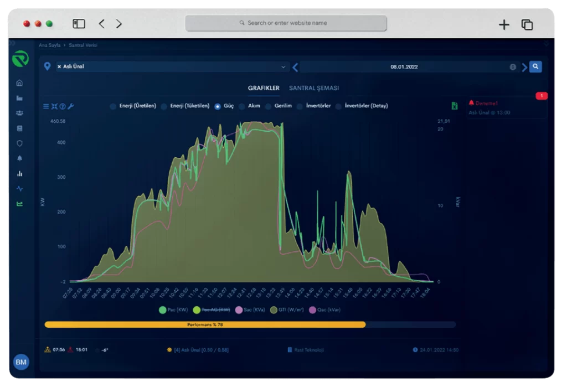Open the book/reports icon in the sidebar
The image size is (567, 392).
tap(19, 128)
